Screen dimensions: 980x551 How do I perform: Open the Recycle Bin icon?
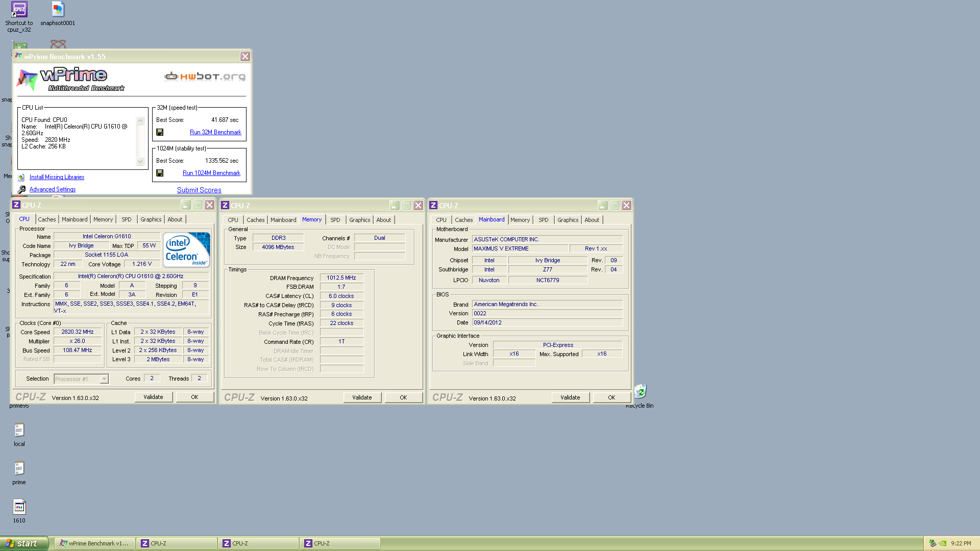(640, 391)
